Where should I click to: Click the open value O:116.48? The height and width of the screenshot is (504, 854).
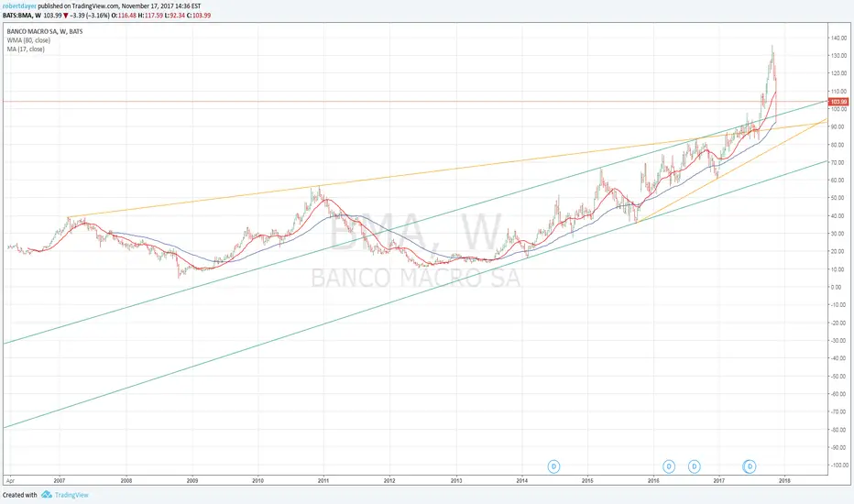pos(125,16)
